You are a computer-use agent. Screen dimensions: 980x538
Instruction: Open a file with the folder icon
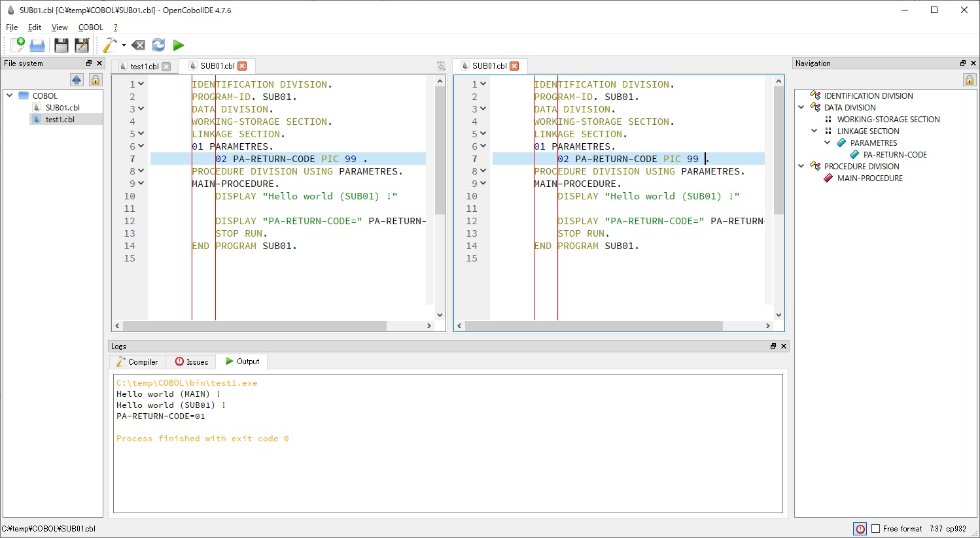point(37,45)
